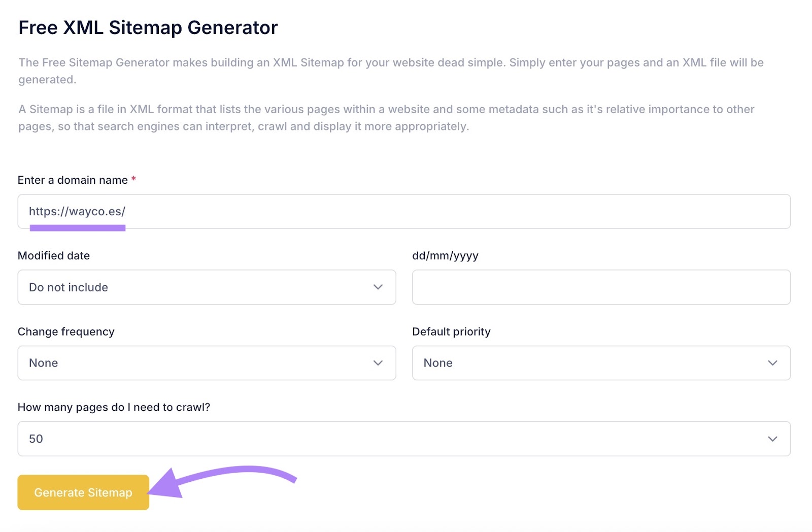The height and width of the screenshot is (532, 812).
Task: Select the entered URL https://wayco.es/
Action: (x=77, y=212)
